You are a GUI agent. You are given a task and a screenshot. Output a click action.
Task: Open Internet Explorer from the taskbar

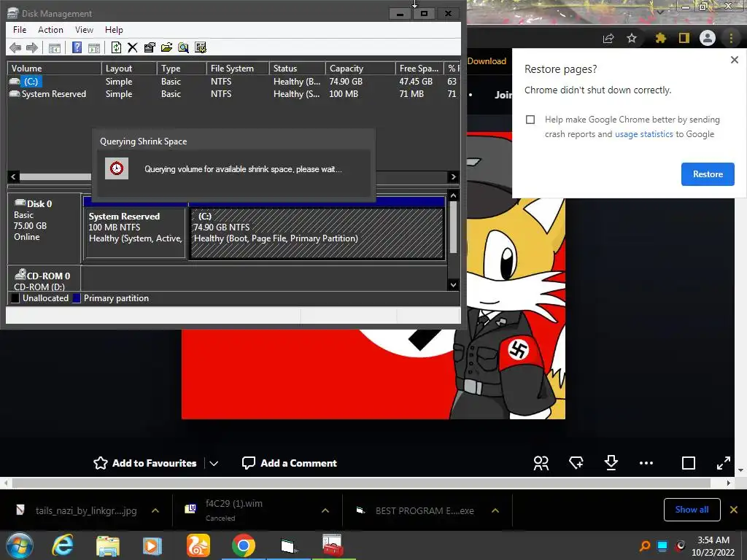click(x=63, y=545)
